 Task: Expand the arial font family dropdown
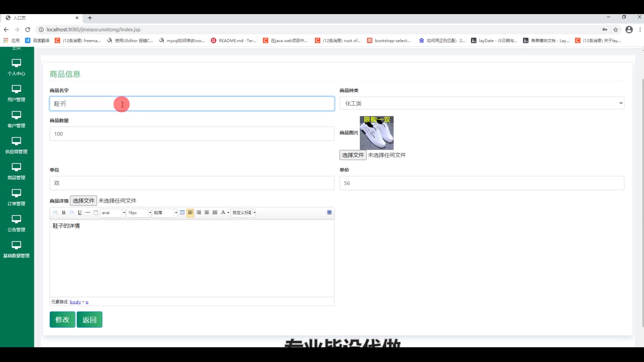(124, 213)
